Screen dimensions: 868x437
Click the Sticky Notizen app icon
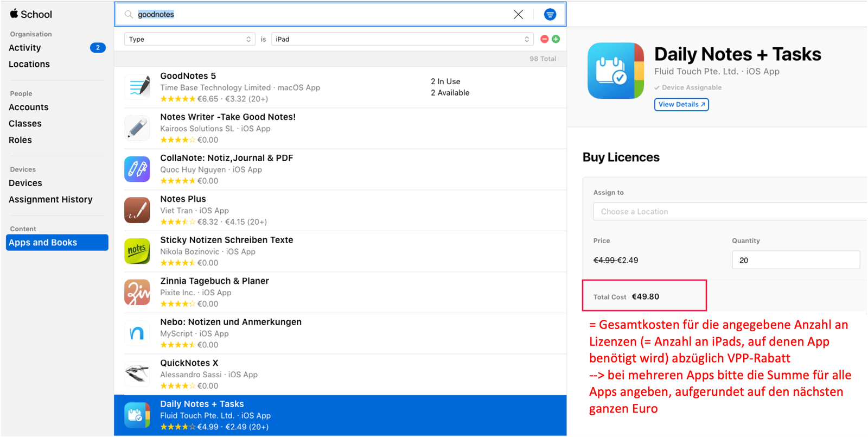coord(137,251)
